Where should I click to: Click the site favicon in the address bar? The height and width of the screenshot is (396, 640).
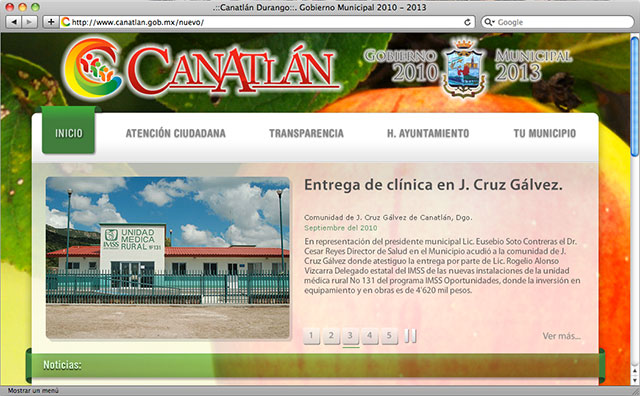tap(65, 22)
